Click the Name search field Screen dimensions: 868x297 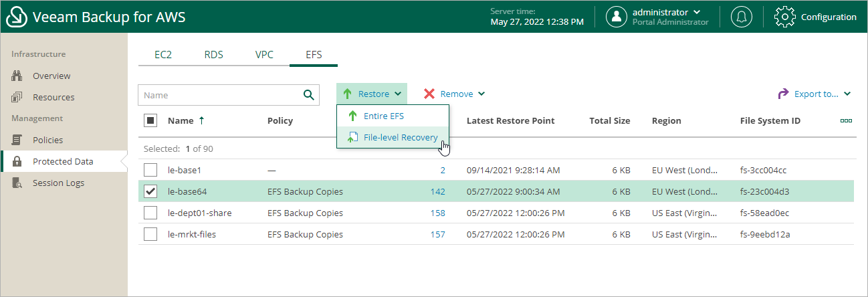coord(221,95)
